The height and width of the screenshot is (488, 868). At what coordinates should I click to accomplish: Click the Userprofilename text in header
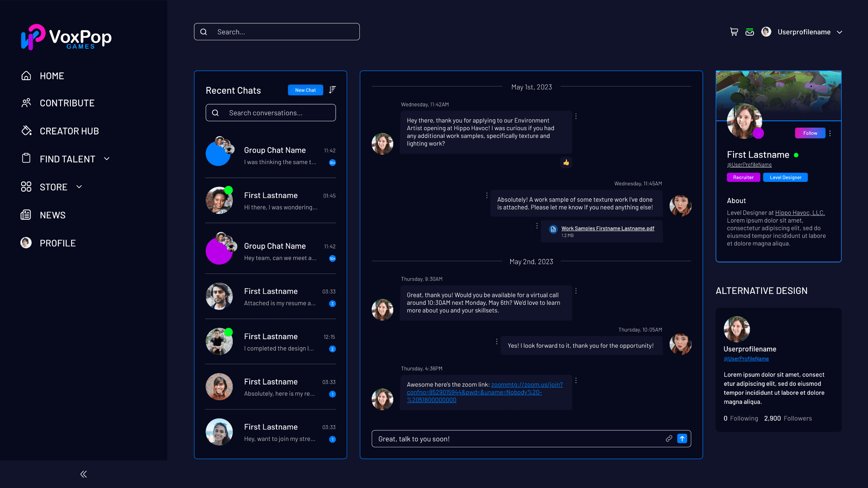tap(804, 32)
